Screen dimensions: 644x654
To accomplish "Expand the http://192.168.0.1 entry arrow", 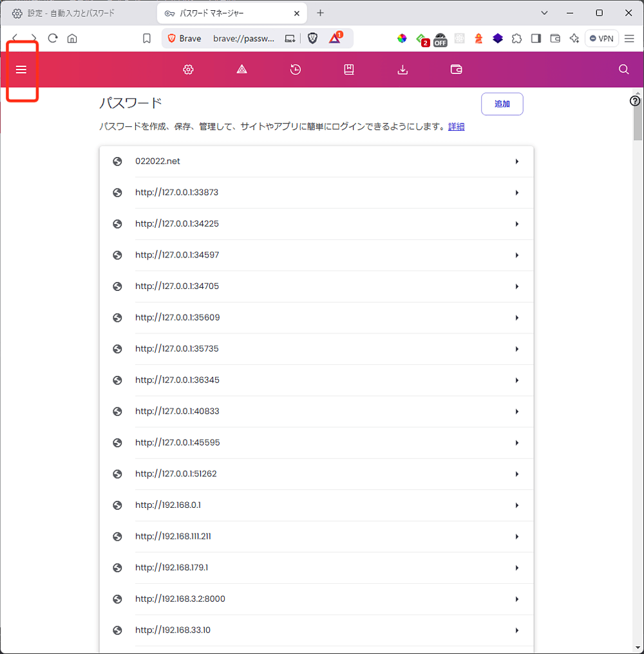I will coord(516,505).
